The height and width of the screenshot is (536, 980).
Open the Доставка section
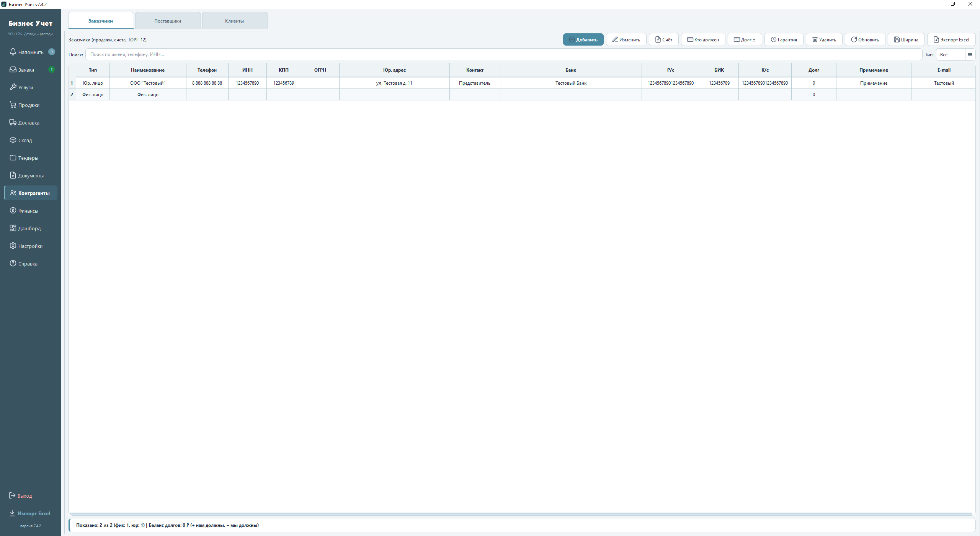tap(31, 123)
